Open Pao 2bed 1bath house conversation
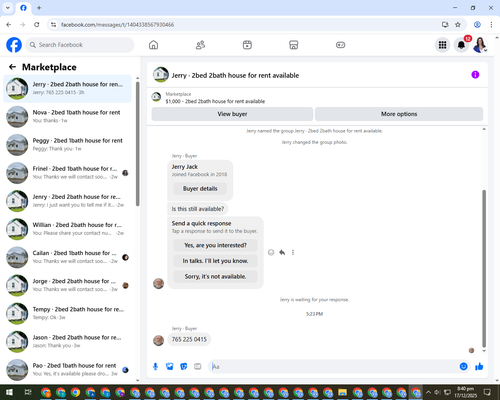The width and height of the screenshot is (500, 400). 67,369
